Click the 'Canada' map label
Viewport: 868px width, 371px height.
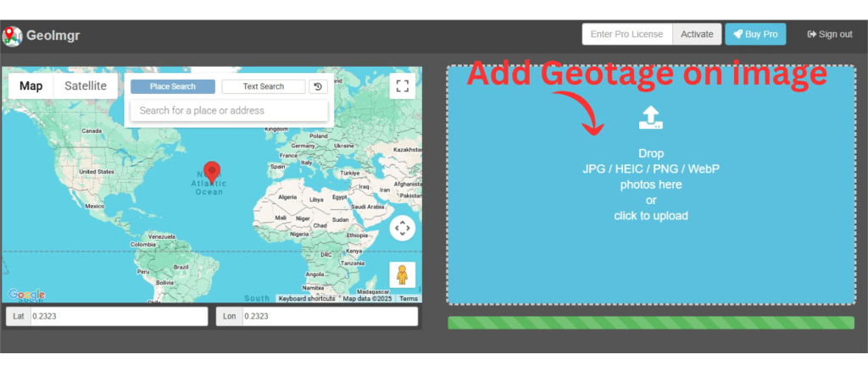point(92,131)
